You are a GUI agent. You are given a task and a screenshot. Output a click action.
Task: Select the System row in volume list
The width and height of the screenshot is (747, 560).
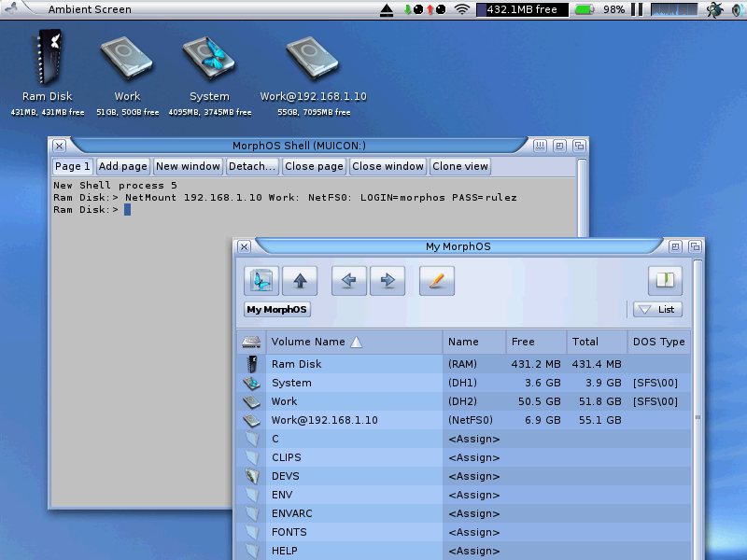(463, 383)
